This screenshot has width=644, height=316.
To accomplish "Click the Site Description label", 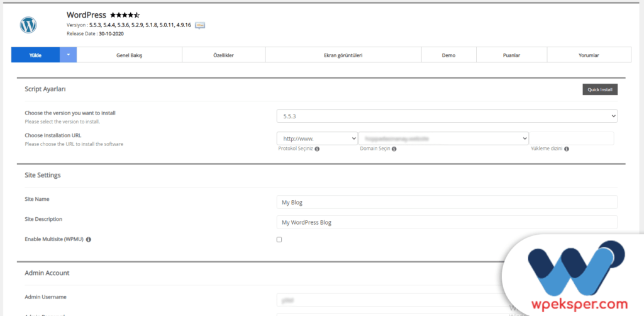I will [x=43, y=219].
